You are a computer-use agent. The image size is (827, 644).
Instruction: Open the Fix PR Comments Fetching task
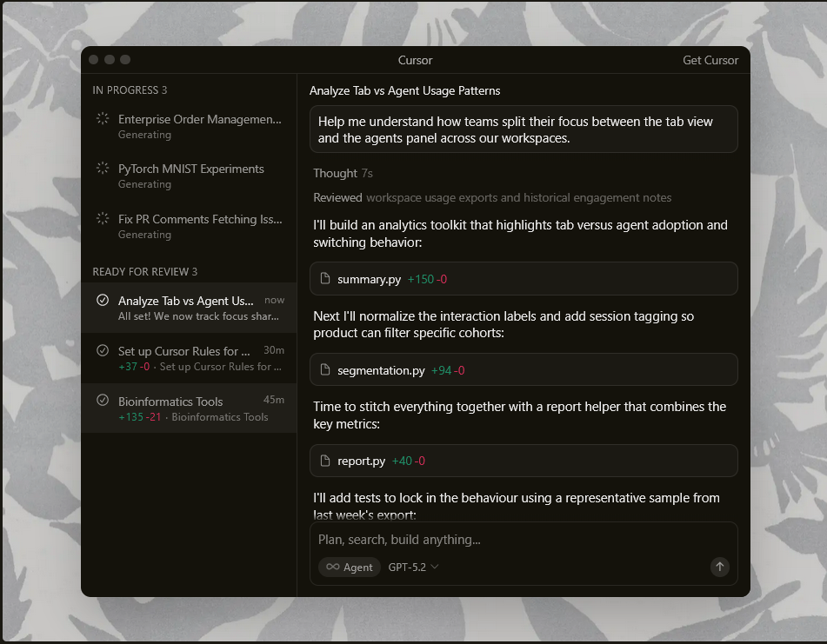pyautogui.click(x=199, y=219)
